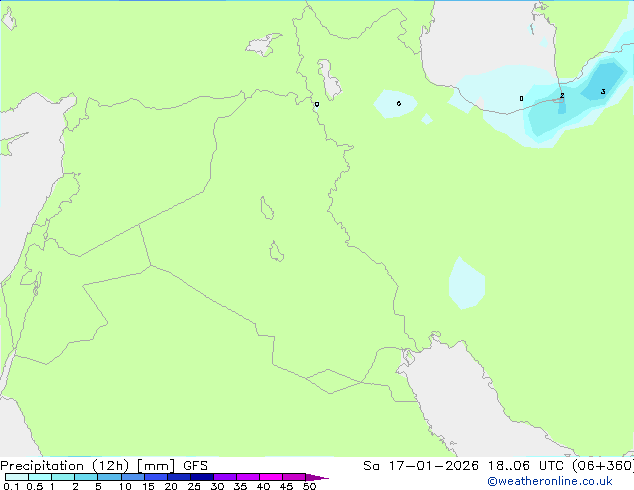Pick the violet swatch between 30 and 35
The image size is (634, 490).
click(225, 477)
